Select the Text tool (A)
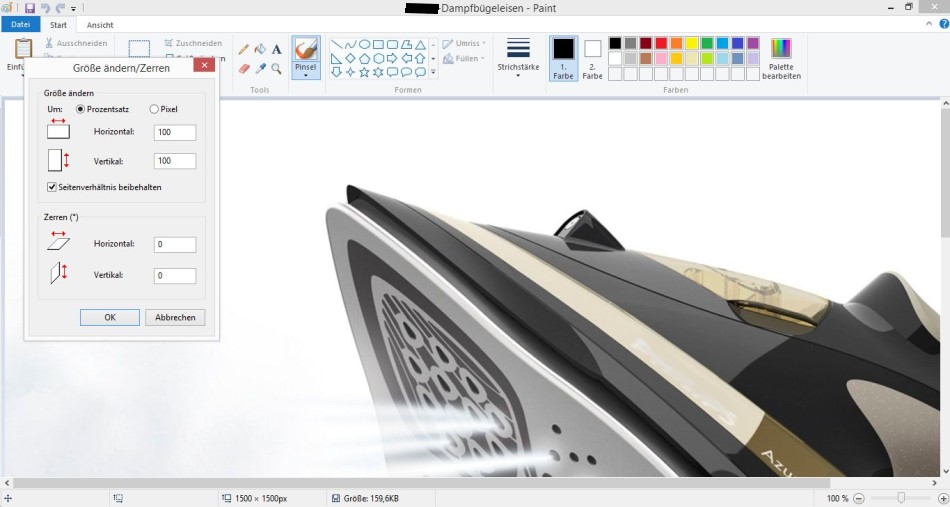 point(276,50)
